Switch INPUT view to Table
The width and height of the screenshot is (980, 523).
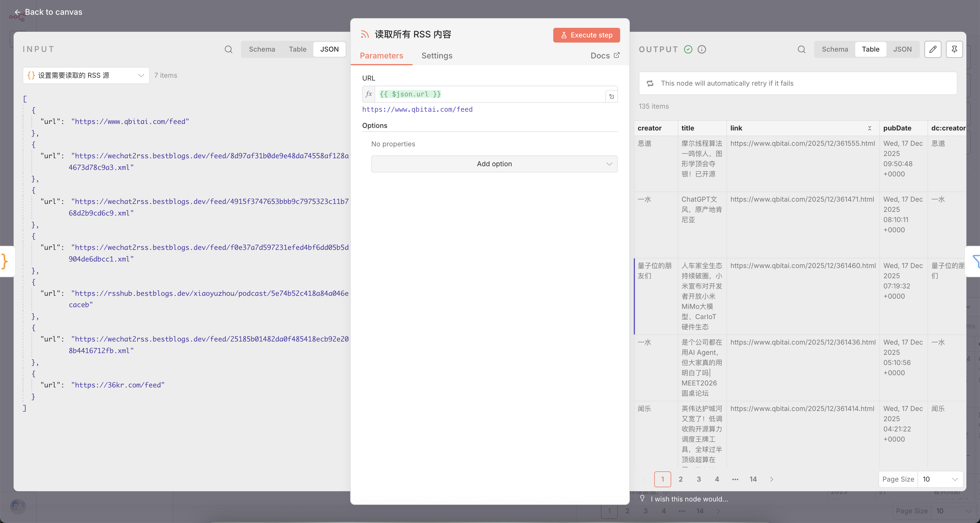(x=297, y=49)
